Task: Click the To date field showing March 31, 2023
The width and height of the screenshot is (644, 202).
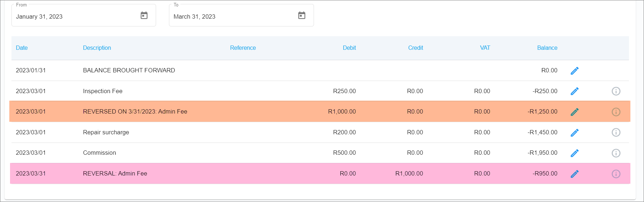Action: point(229,16)
